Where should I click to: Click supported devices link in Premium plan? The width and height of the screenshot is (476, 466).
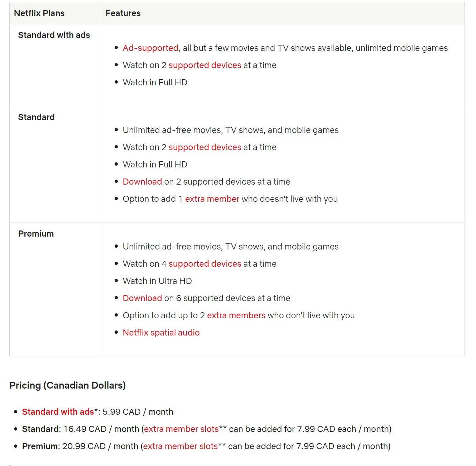click(205, 264)
